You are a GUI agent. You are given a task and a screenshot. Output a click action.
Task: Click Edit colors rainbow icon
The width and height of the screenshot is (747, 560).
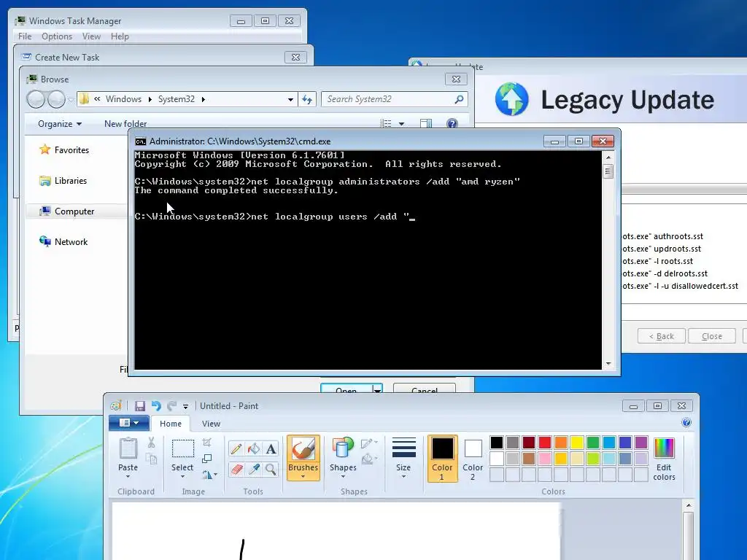click(664, 448)
